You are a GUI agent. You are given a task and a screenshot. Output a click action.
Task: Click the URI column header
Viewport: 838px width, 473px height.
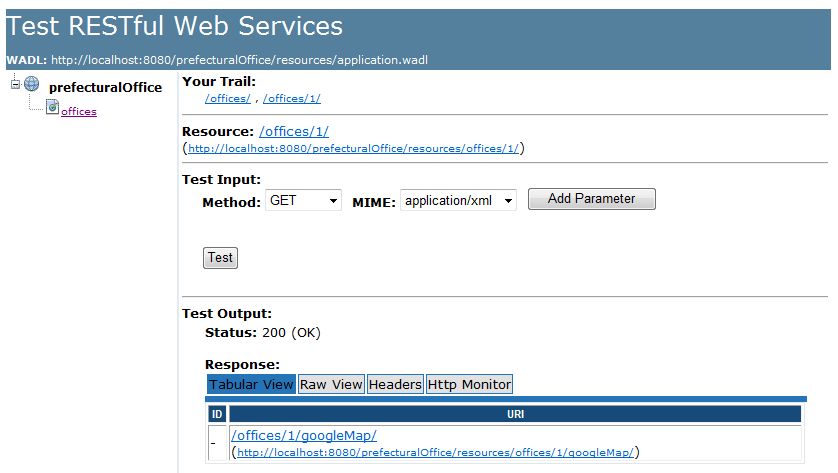[x=515, y=413]
